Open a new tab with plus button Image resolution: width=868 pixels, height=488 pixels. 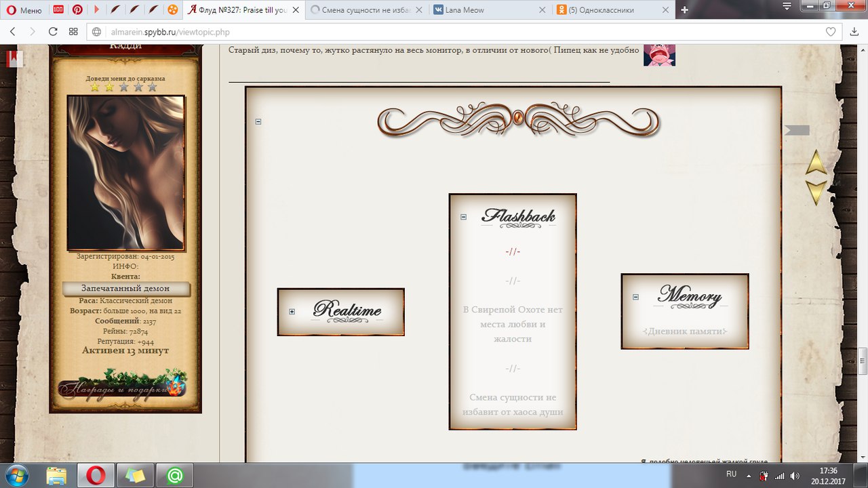coord(685,10)
